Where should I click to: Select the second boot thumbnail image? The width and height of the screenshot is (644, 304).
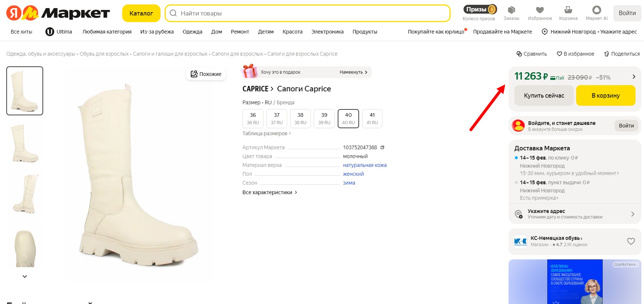tap(25, 143)
